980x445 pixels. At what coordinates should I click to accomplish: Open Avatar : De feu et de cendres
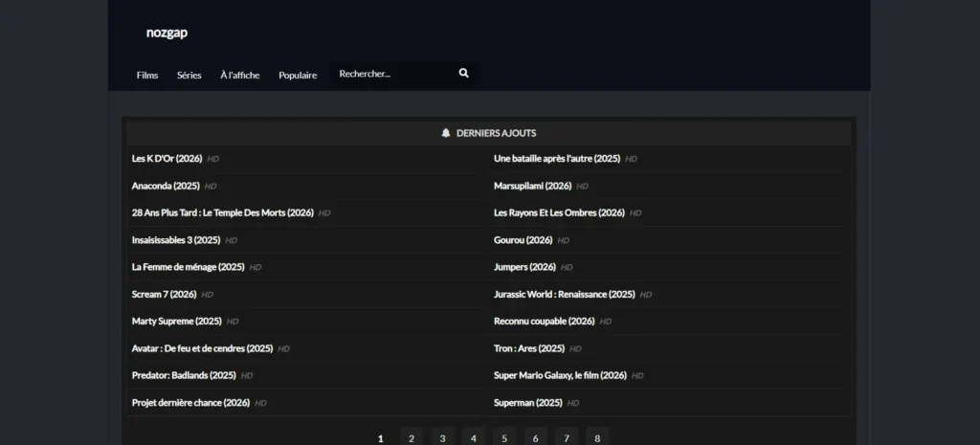point(202,348)
